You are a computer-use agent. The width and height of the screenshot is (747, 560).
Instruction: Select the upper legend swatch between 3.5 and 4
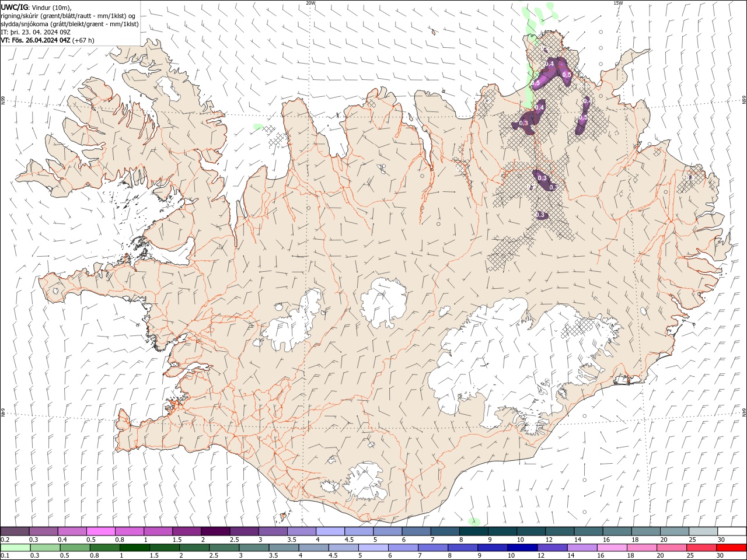click(302, 531)
